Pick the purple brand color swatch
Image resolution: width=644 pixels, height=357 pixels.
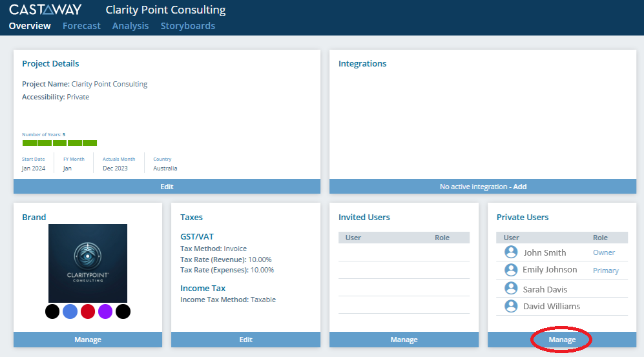click(x=105, y=311)
